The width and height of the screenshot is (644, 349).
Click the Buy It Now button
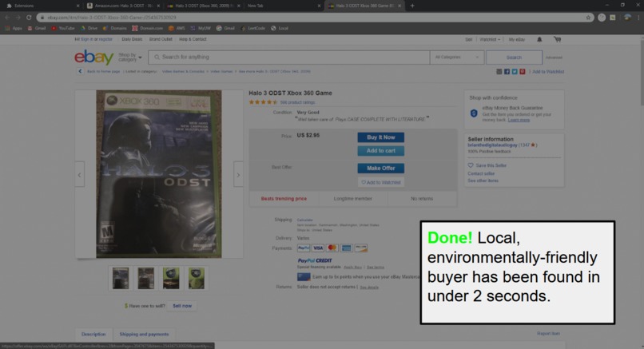pyautogui.click(x=381, y=137)
